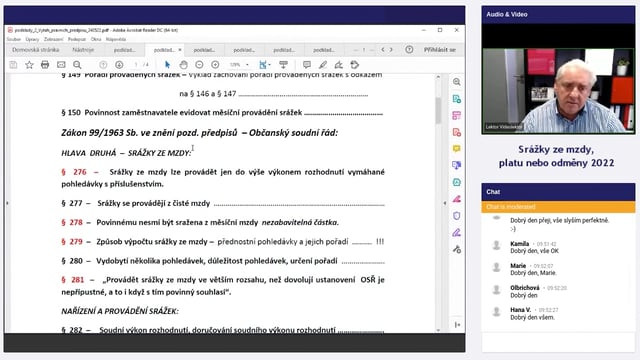Click the Přihlásit se sign-in button
Image resolution: width=640 pixels, height=360 pixels.
[x=440, y=50]
